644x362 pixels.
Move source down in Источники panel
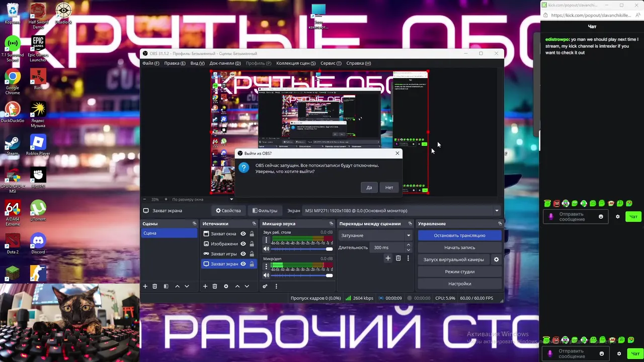pos(247,286)
